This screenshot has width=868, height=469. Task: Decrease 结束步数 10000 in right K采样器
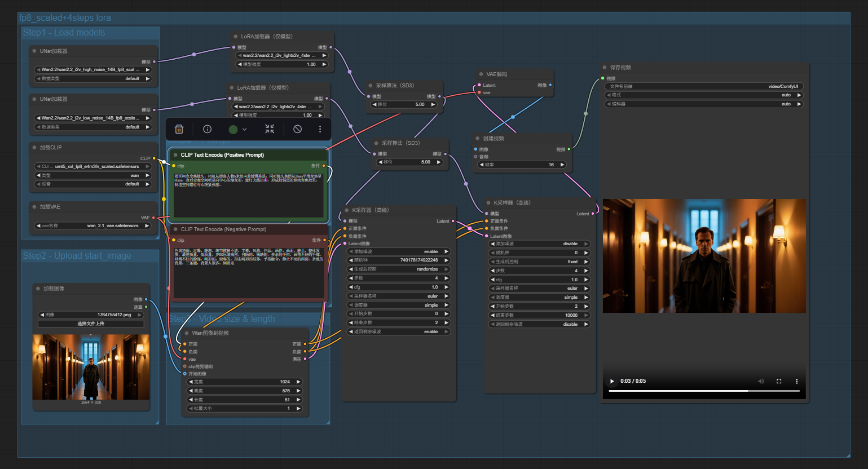point(492,315)
